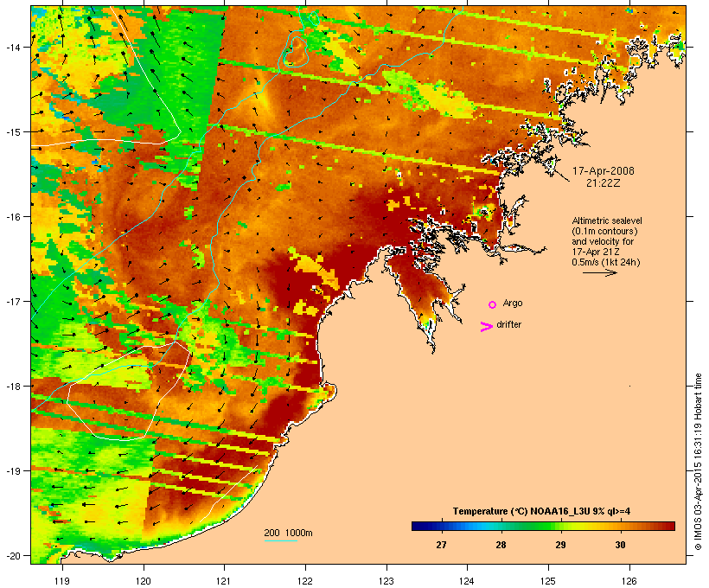Click the latitude axis label -17
709x588 pixels.
pos(13,301)
